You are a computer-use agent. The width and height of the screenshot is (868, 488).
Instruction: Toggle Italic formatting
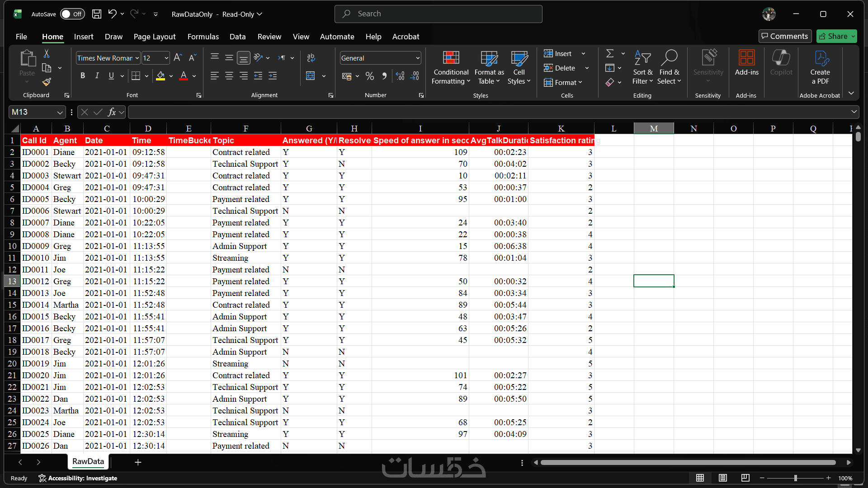97,76
